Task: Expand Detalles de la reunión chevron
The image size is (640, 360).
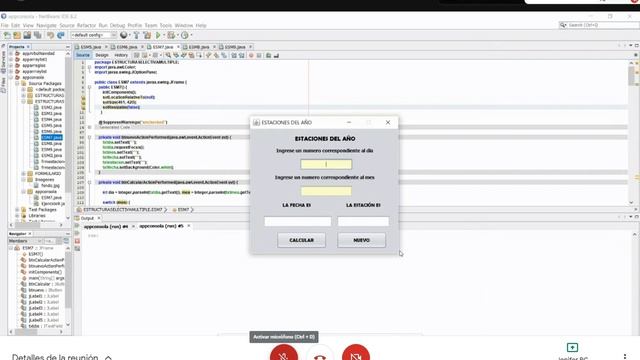Action: click(108, 358)
